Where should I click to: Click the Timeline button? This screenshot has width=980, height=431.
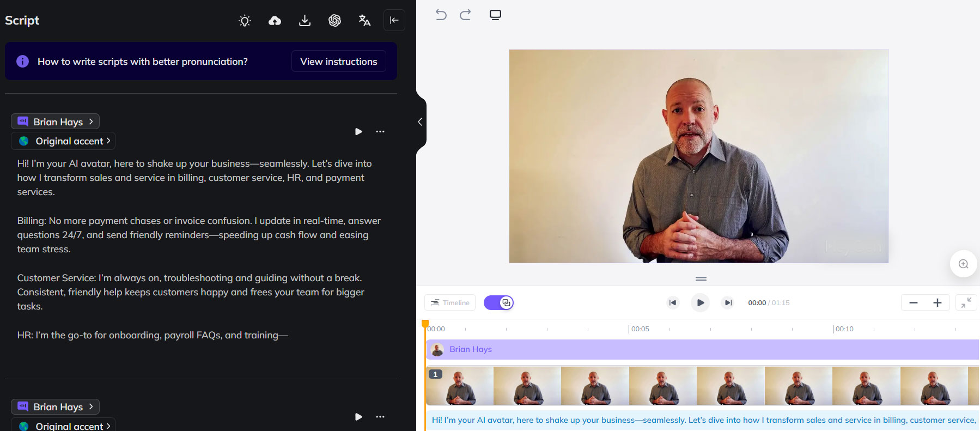[x=450, y=302]
